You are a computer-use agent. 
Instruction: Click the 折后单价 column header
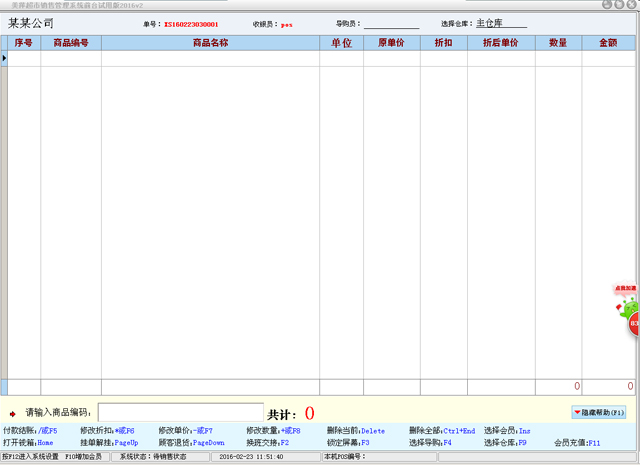click(500, 43)
